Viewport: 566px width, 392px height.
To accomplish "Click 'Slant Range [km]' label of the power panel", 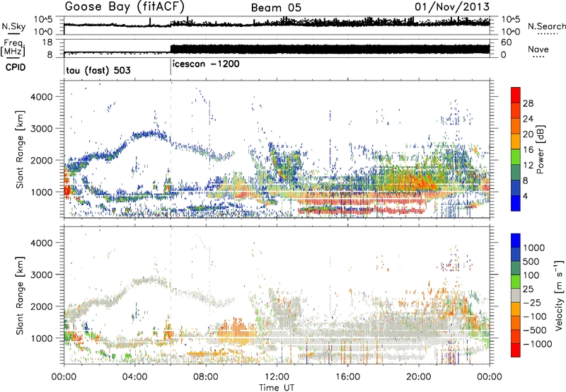I will [x=20, y=149].
